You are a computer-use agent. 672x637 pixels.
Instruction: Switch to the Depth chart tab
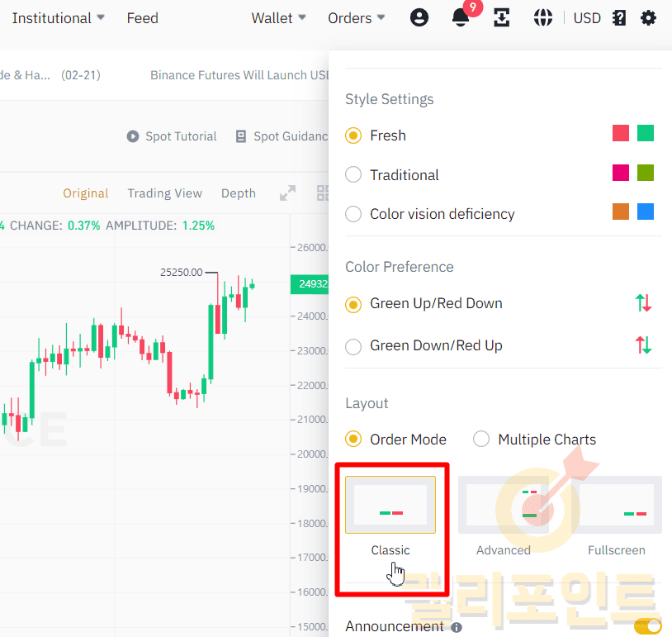(238, 193)
